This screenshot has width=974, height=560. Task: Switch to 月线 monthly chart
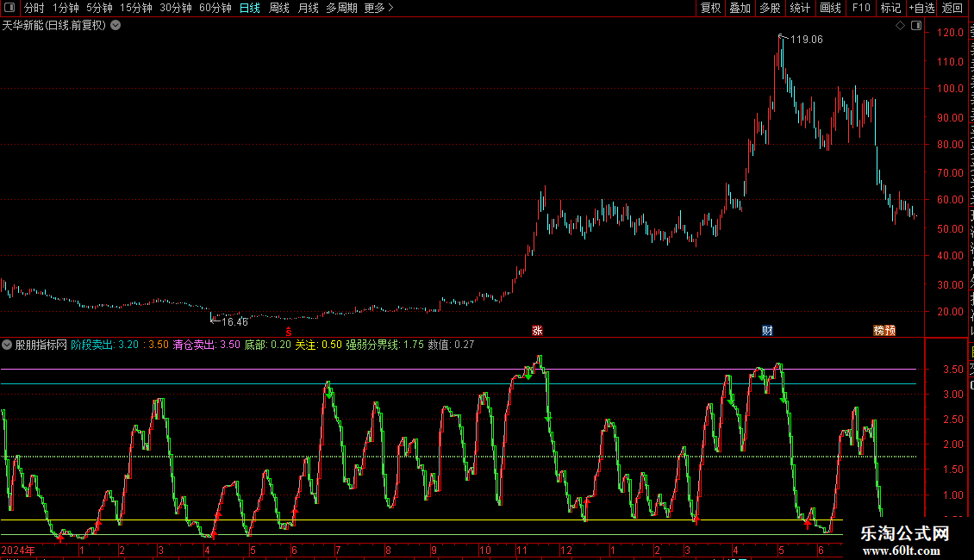point(308,8)
